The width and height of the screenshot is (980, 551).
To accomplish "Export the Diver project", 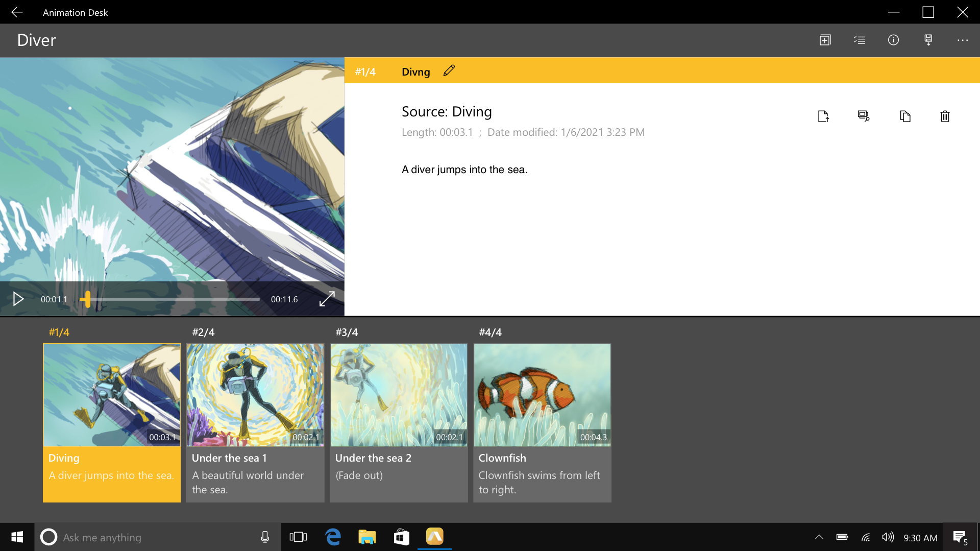I will coord(928,40).
